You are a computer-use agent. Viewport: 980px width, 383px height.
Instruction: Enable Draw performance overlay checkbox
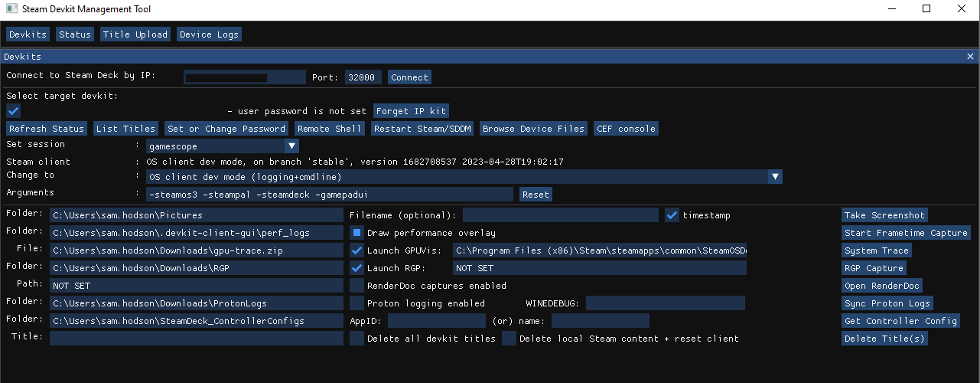pyautogui.click(x=357, y=233)
